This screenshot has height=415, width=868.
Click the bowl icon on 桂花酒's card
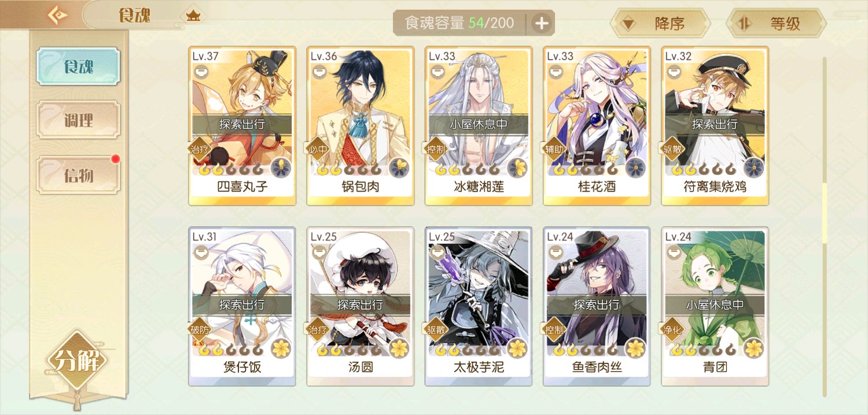tap(557, 74)
